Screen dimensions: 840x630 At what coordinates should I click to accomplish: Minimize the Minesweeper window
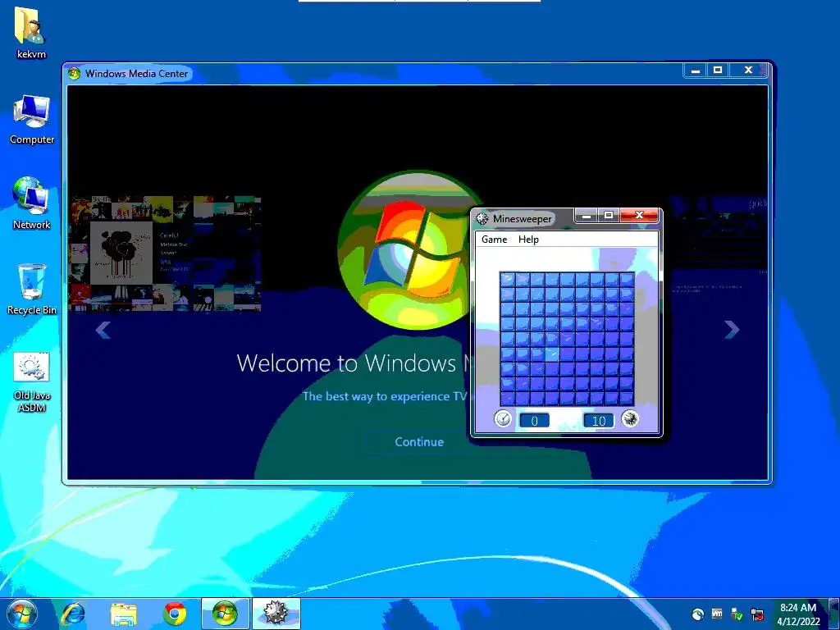tap(586, 216)
